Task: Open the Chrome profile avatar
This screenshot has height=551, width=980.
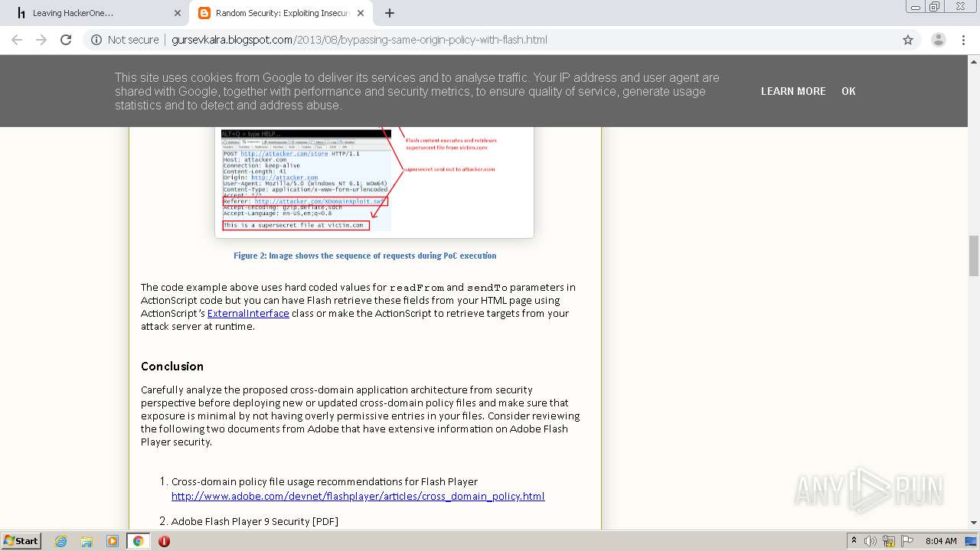Action: (x=938, y=40)
